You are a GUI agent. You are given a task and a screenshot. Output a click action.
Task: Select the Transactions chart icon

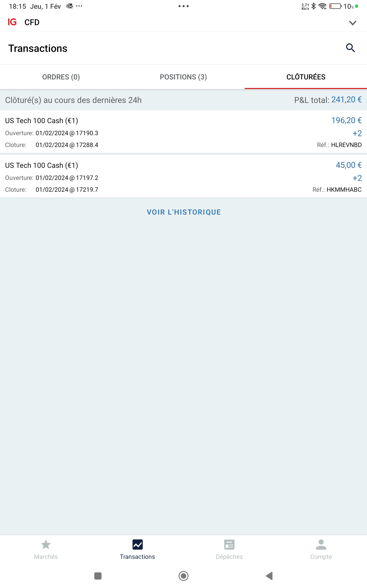click(137, 545)
